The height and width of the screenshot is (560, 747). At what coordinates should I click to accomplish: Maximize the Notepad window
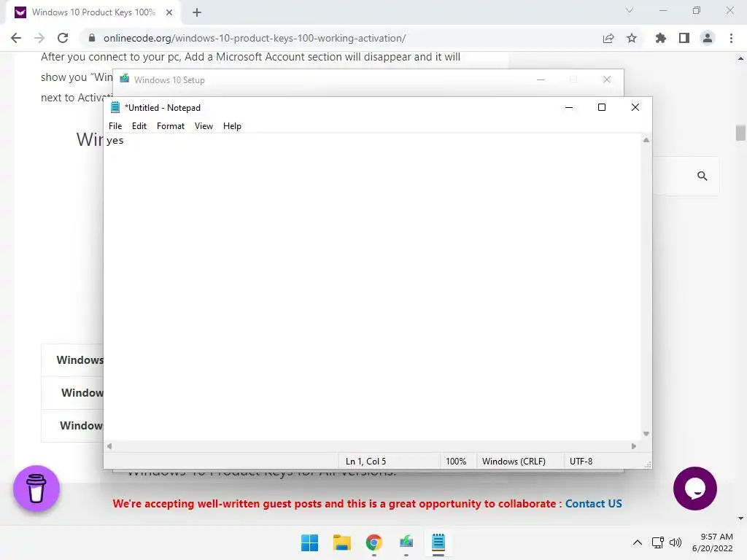pyautogui.click(x=602, y=108)
